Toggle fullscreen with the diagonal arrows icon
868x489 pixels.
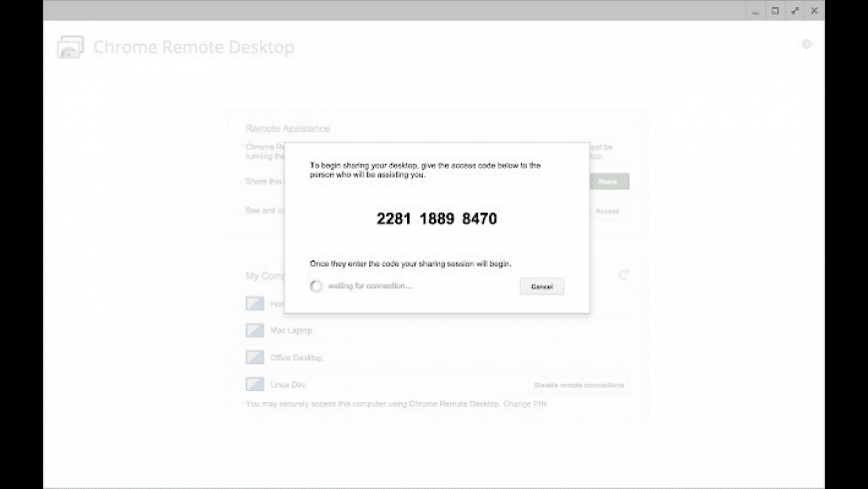(795, 11)
